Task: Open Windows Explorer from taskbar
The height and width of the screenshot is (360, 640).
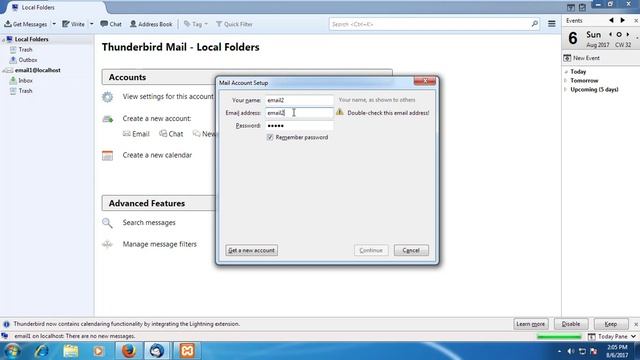Action: point(70,351)
